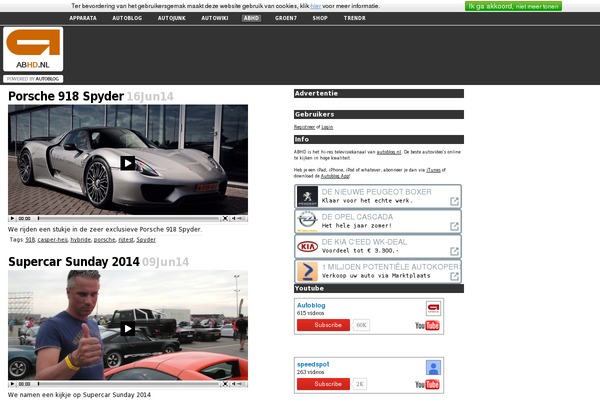Click the '615 videos' text under Autoblog

point(310,313)
